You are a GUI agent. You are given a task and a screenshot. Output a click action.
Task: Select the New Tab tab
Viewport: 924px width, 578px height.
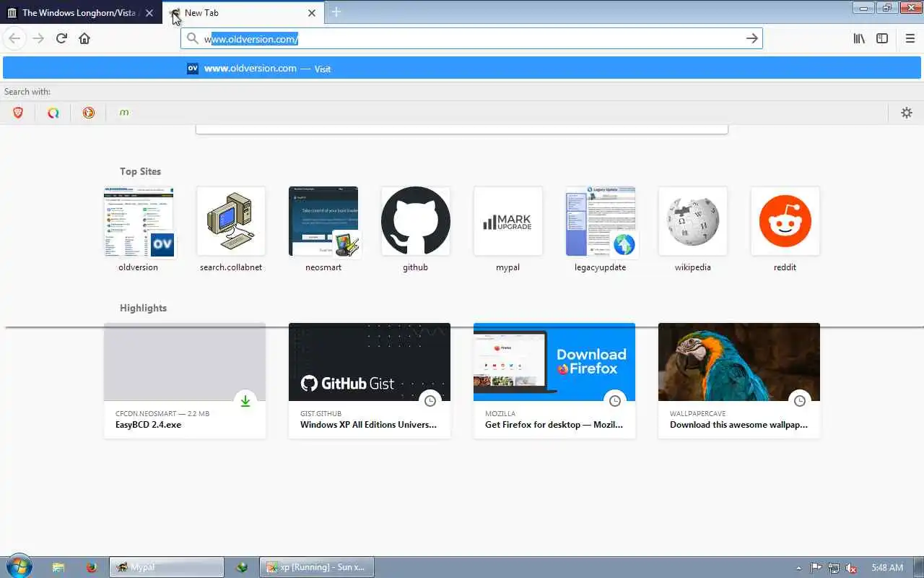coord(243,13)
